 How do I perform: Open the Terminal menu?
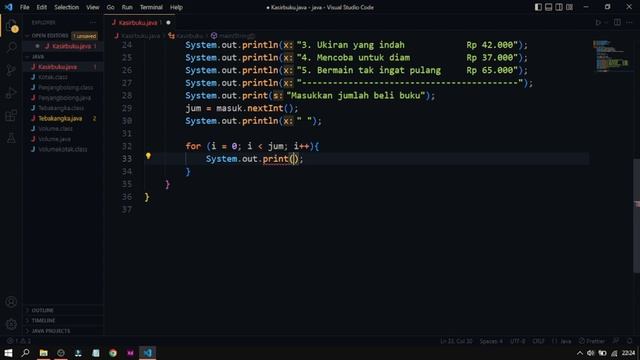tap(151, 7)
